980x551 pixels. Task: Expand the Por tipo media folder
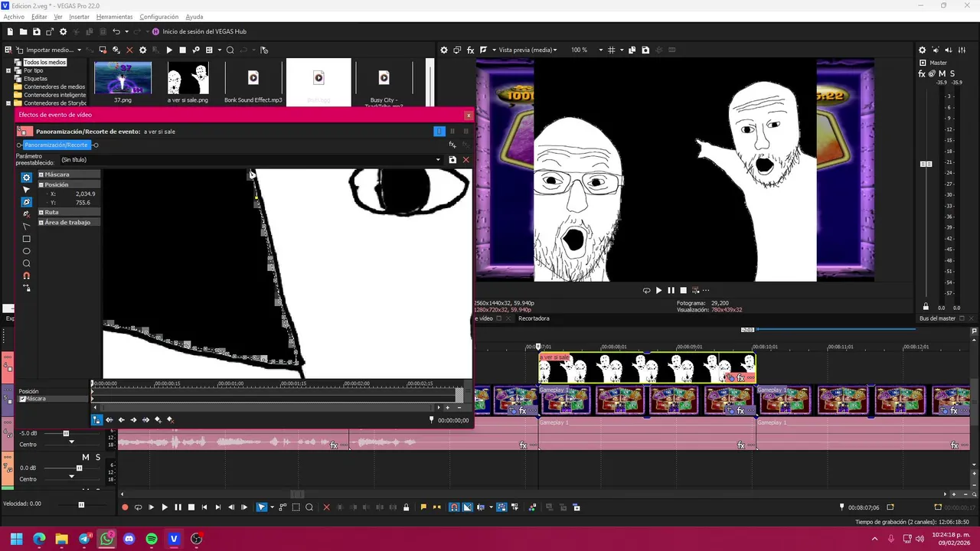pyautogui.click(x=9, y=70)
